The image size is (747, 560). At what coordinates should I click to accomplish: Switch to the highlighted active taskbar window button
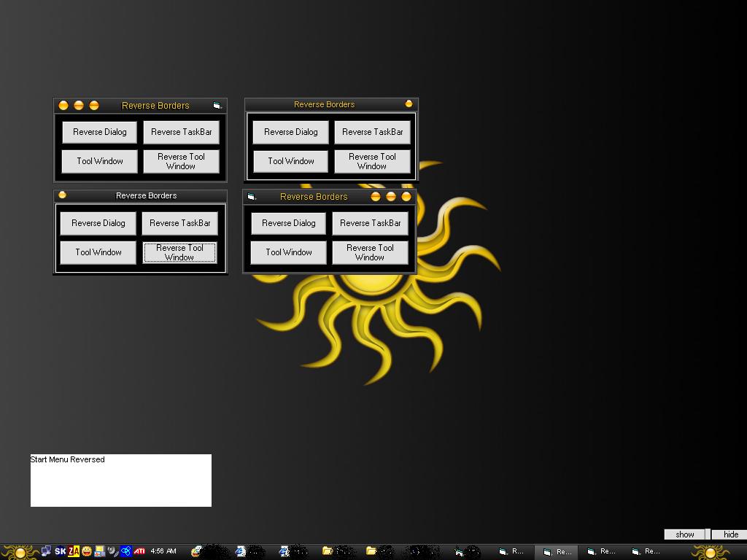click(x=558, y=551)
